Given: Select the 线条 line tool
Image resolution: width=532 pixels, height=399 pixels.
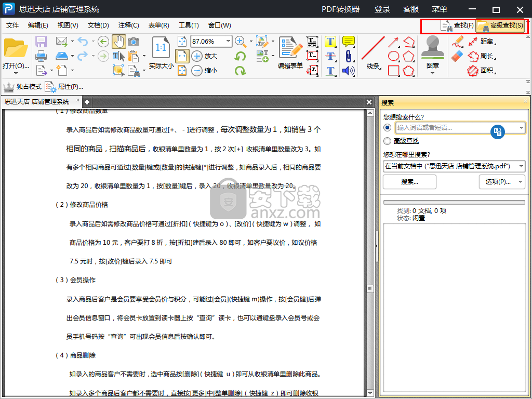Looking at the screenshot, I should coord(373,52).
